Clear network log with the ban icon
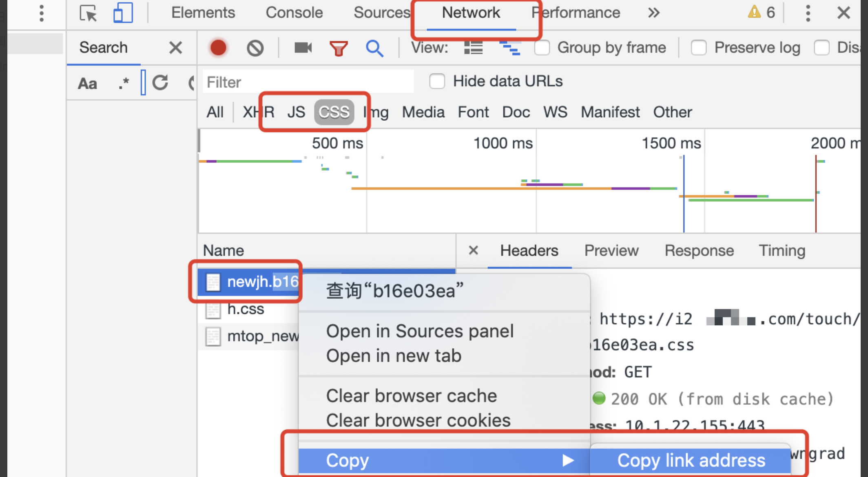The image size is (868, 477). click(x=255, y=48)
